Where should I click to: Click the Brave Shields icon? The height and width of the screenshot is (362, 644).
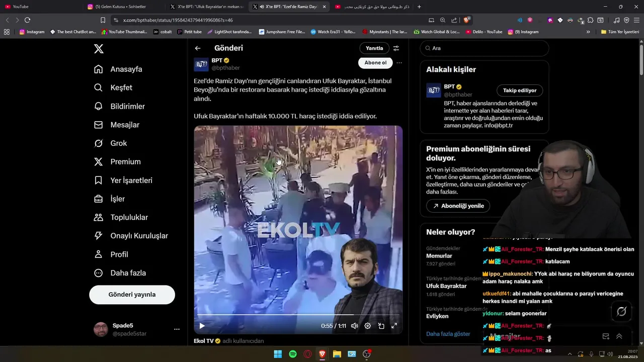pyautogui.click(x=467, y=20)
